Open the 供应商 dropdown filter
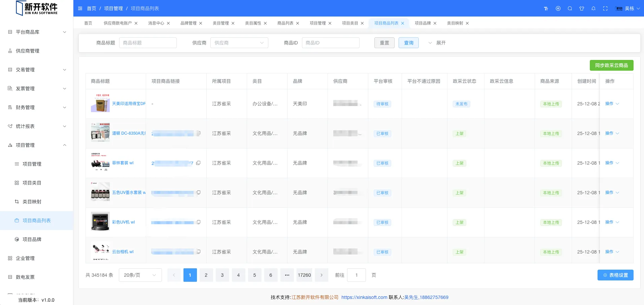Viewport: 644px width, 305px height. (x=239, y=43)
